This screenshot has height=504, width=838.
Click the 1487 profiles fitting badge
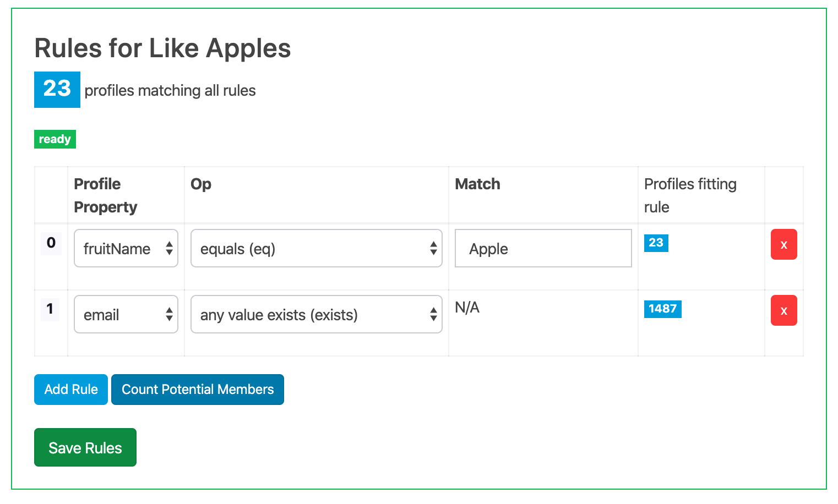[x=663, y=309]
